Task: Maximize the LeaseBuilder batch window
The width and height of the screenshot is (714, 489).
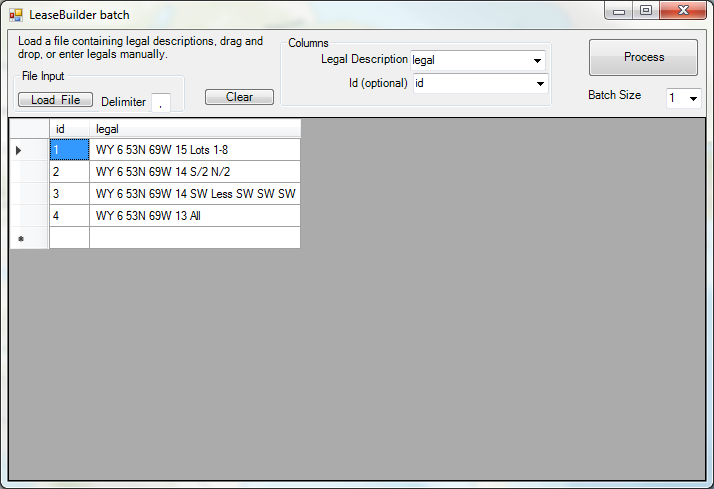Action: click(646, 10)
